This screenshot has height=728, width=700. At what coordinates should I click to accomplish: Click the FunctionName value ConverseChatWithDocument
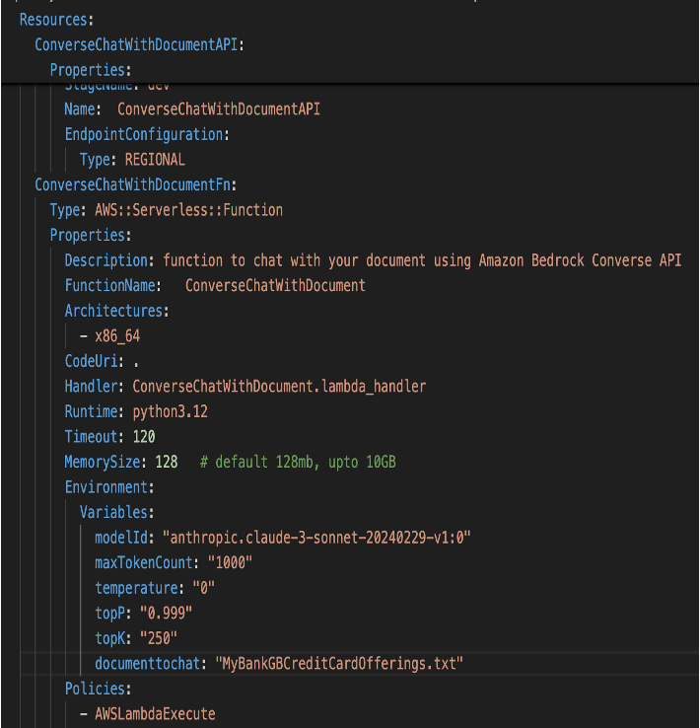(x=275, y=285)
